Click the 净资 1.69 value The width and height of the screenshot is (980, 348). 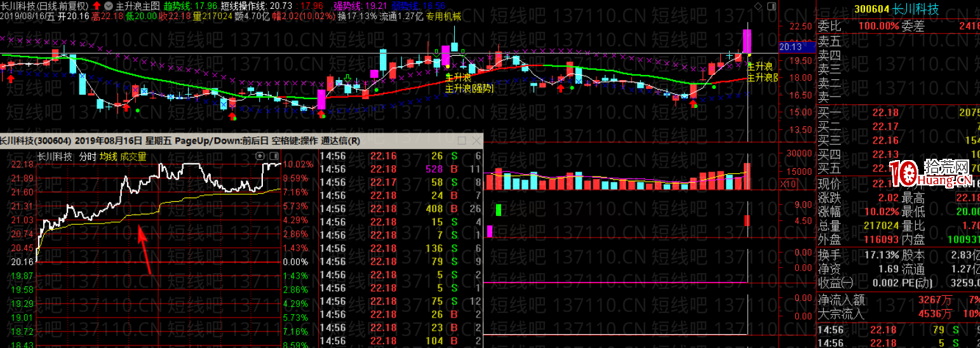[889, 269]
